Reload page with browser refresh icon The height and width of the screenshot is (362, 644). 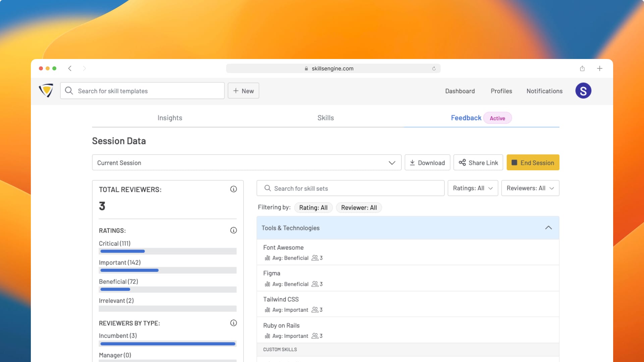coord(434,68)
